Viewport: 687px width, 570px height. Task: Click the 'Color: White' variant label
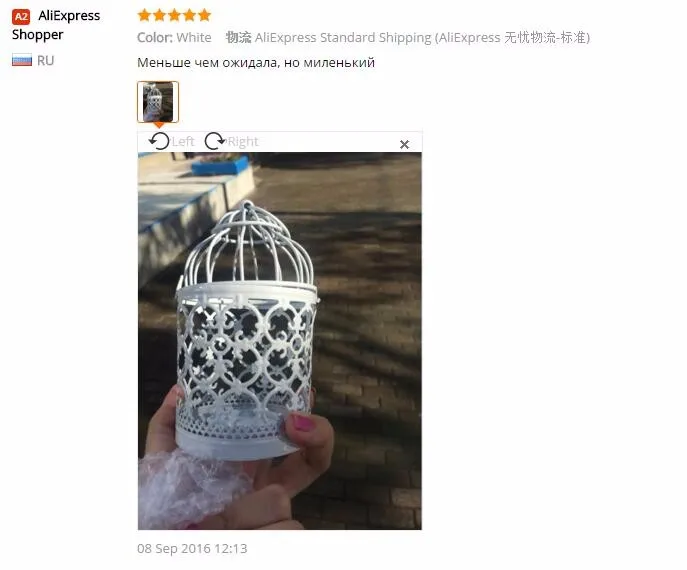pyautogui.click(x=174, y=38)
